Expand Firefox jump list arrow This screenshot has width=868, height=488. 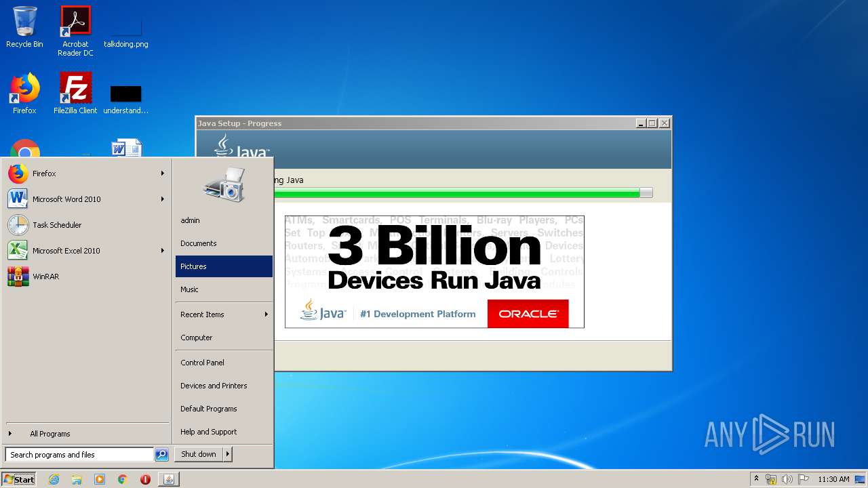(163, 174)
